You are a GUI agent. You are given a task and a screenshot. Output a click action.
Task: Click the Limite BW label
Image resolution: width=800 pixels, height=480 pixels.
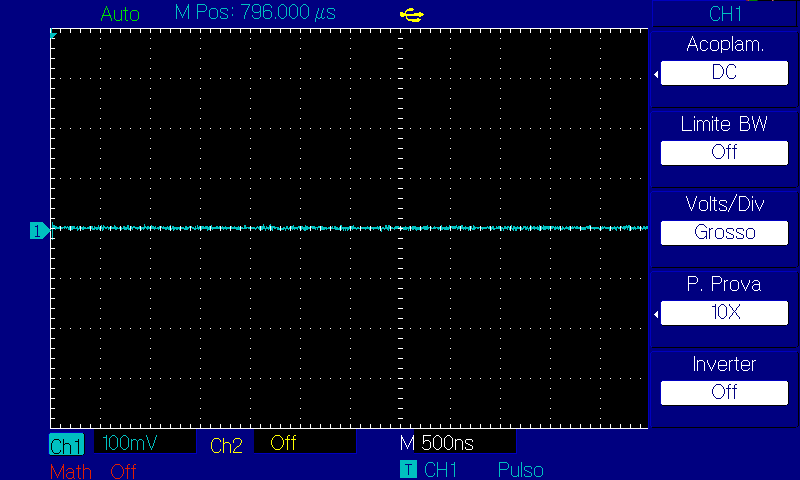(x=724, y=124)
